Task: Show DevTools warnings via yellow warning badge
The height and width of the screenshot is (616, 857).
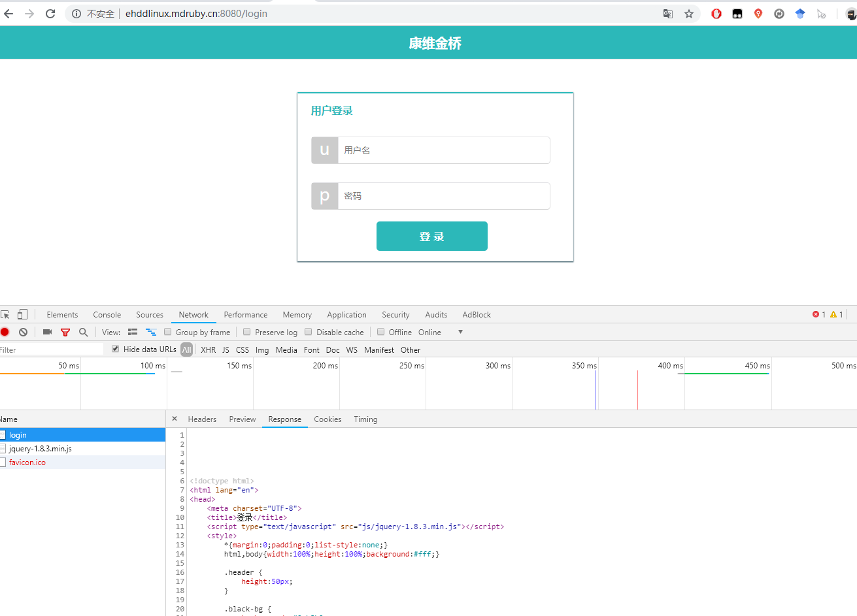Action: [837, 314]
